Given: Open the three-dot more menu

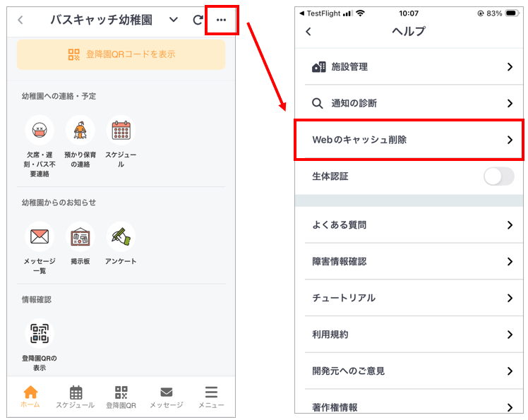Looking at the screenshot, I should (x=221, y=20).
